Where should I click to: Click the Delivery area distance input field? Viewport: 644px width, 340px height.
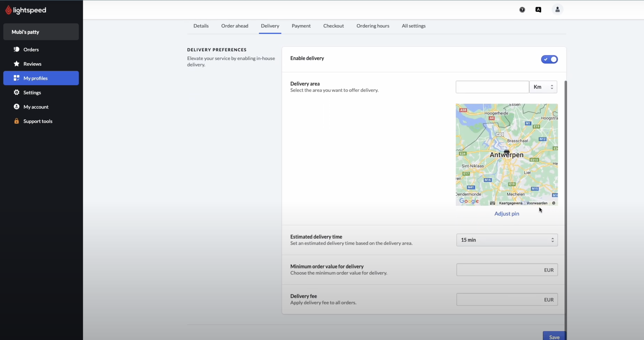pyautogui.click(x=492, y=87)
